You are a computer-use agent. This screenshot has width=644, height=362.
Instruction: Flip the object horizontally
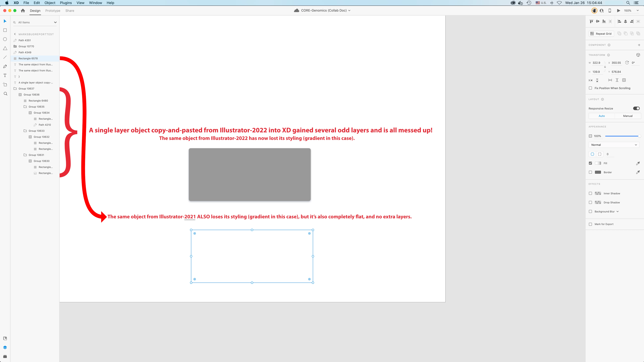[x=591, y=80]
